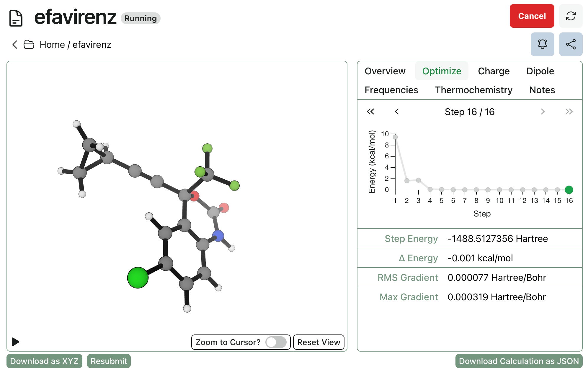This screenshot has height=374, width=588.
Task: Go to previous optimization step
Action: coord(397,111)
